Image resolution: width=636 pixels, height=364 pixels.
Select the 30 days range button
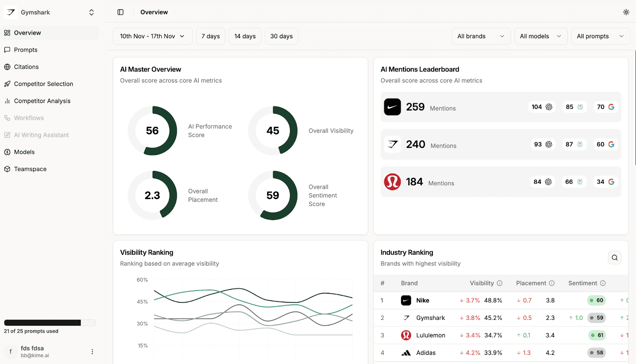[281, 36]
